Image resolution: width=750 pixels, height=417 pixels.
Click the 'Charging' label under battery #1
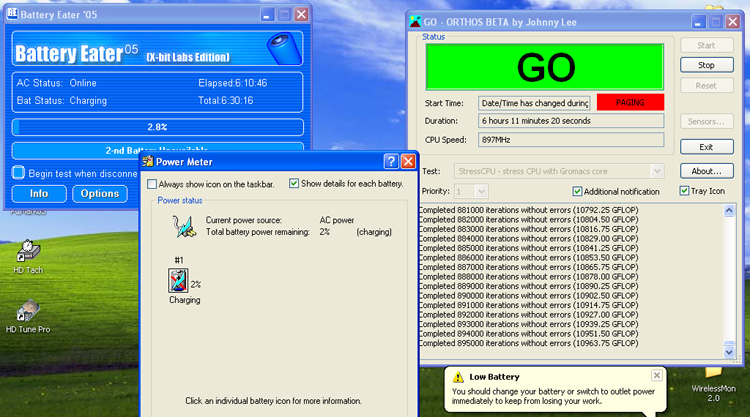[185, 300]
